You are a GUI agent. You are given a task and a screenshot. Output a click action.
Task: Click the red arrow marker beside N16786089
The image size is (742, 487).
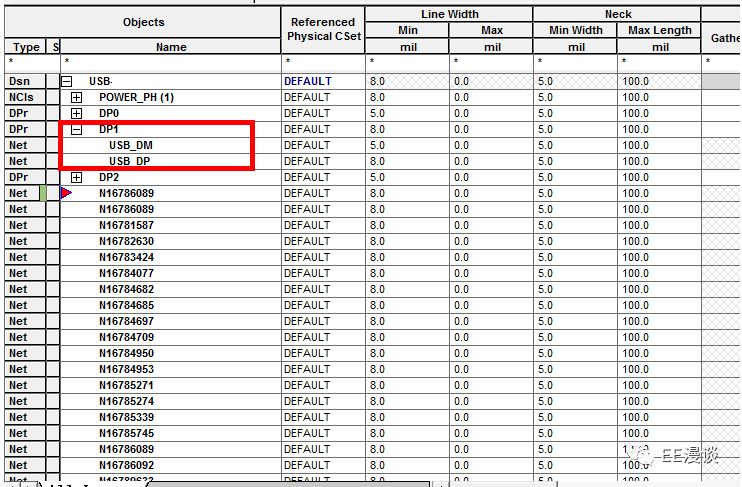pyautogui.click(x=66, y=193)
